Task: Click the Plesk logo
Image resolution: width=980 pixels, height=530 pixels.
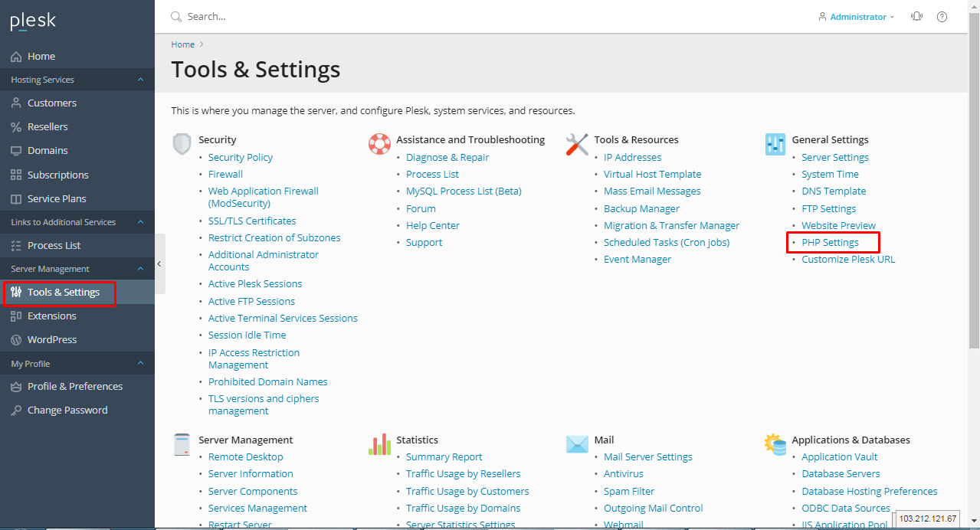Action: click(x=33, y=21)
